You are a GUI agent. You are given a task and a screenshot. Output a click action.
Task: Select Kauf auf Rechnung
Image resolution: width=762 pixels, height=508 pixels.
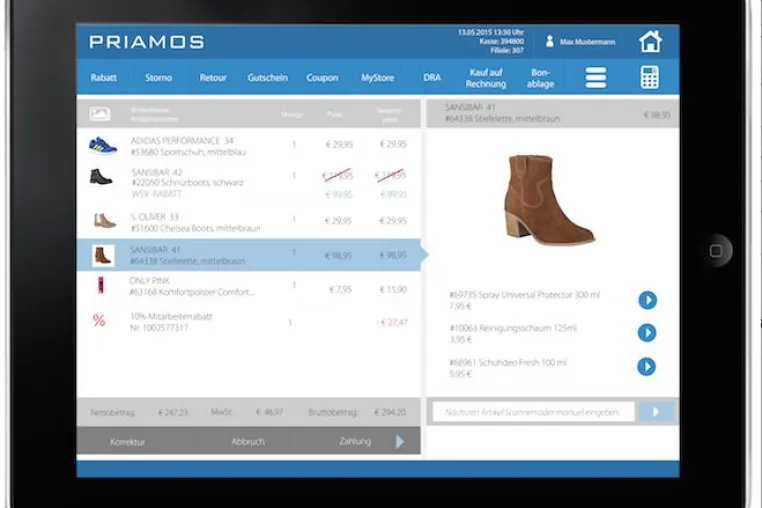point(486,78)
